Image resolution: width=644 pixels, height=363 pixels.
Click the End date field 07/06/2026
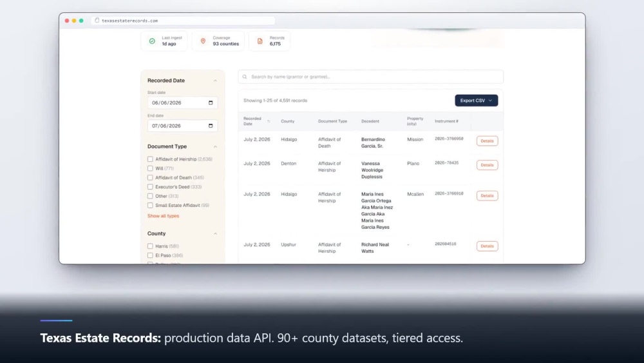[182, 126]
